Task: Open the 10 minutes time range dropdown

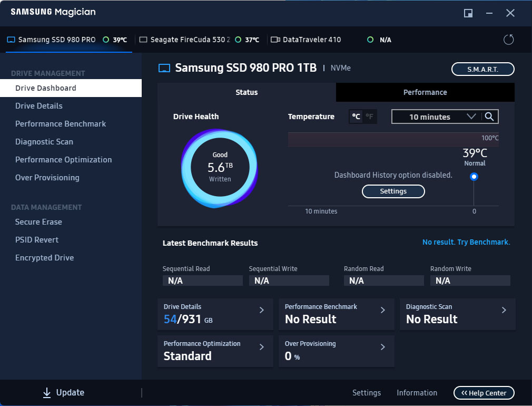Action: point(437,117)
